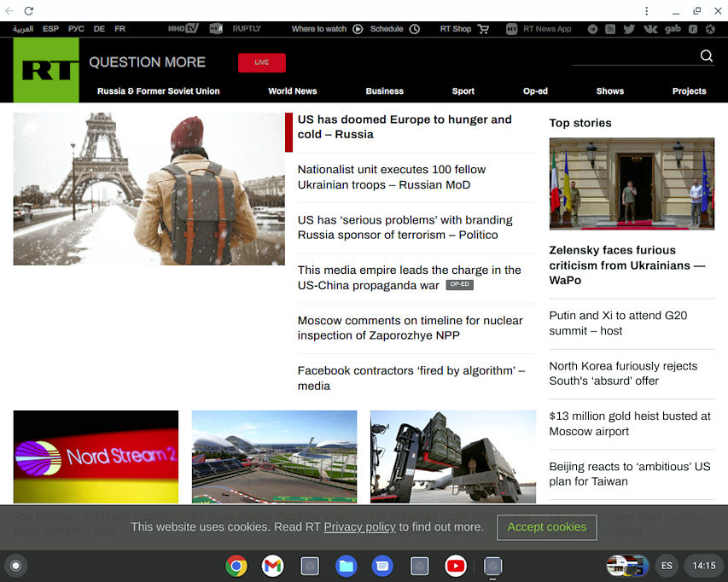The width and height of the screenshot is (728, 582).
Task: Open Beijing reacts to Taiwan plan story
Action: (630, 474)
